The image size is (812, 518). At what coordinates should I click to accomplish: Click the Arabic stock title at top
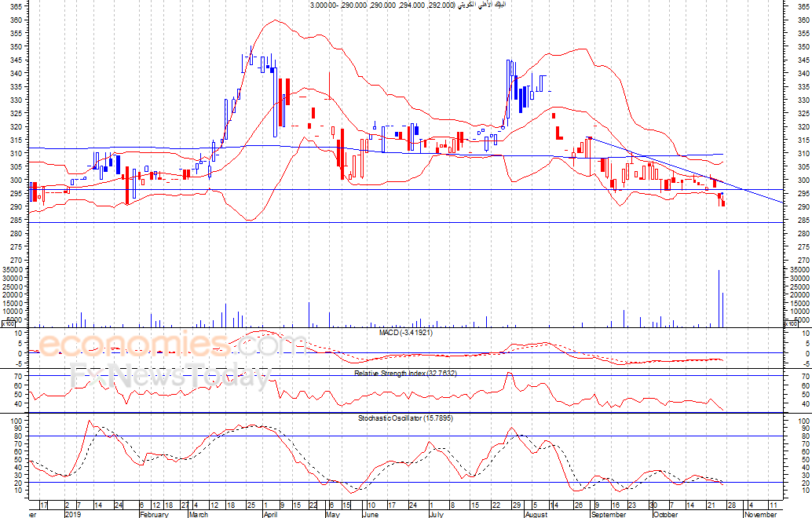click(x=408, y=5)
